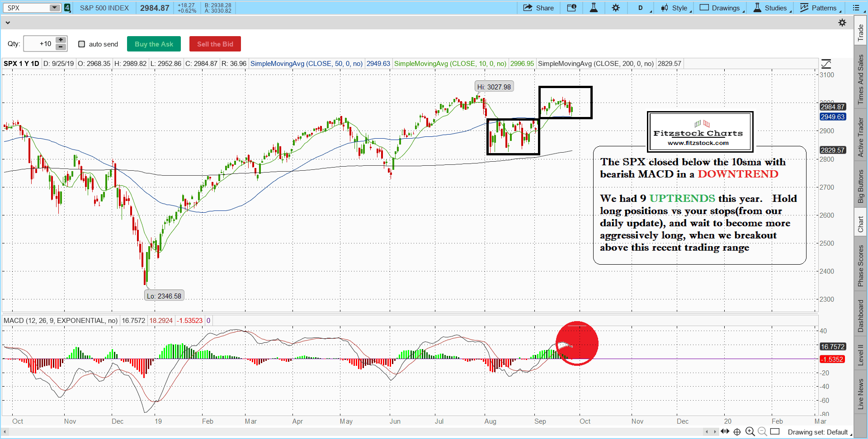Activate the crosshair pan tool
868x439 pixels.
pyautogui.click(x=737, y=432)
